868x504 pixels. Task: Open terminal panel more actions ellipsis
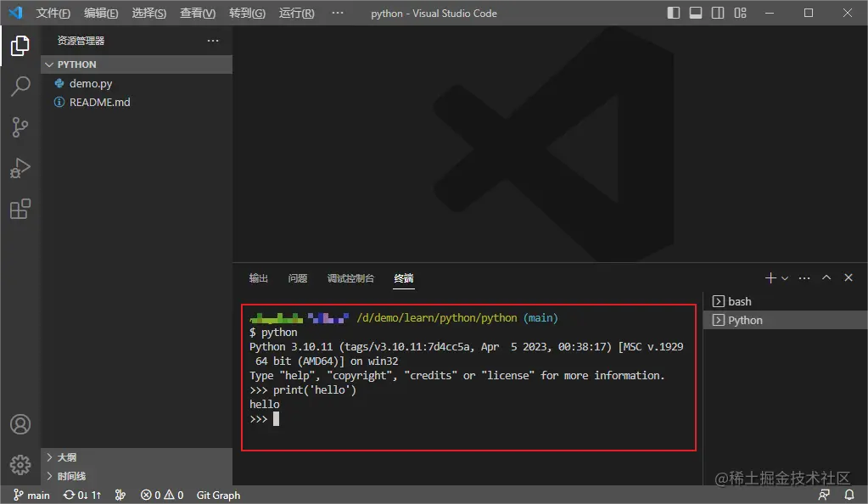pos(804,278)
